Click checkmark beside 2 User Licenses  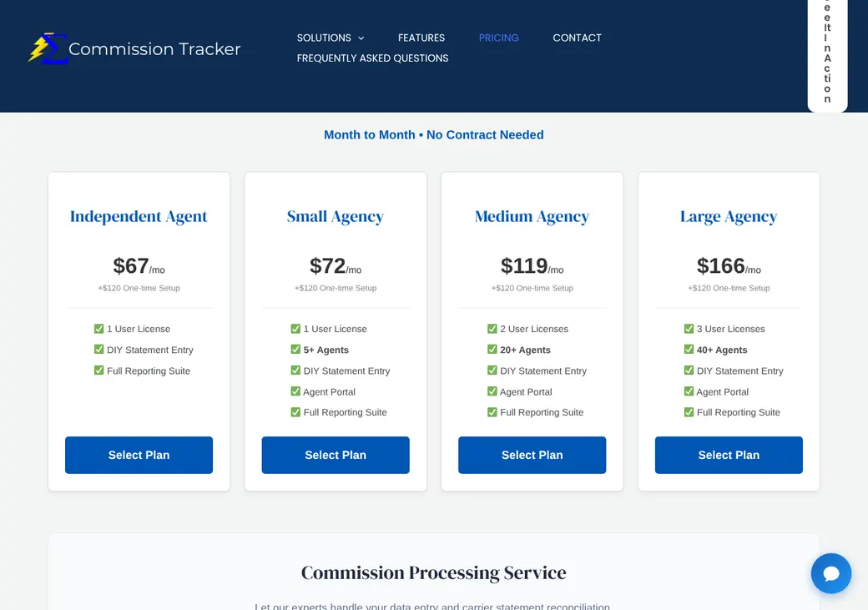(492, 329)
